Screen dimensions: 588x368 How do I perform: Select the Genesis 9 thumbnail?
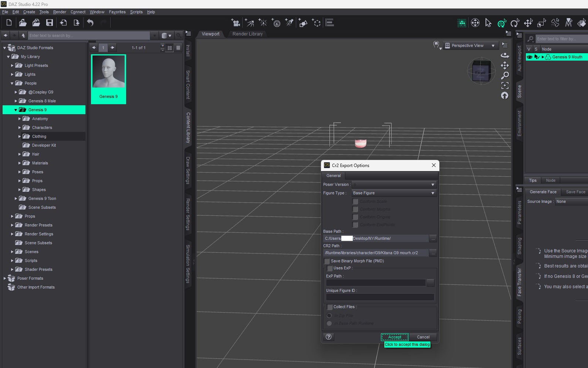109,79
